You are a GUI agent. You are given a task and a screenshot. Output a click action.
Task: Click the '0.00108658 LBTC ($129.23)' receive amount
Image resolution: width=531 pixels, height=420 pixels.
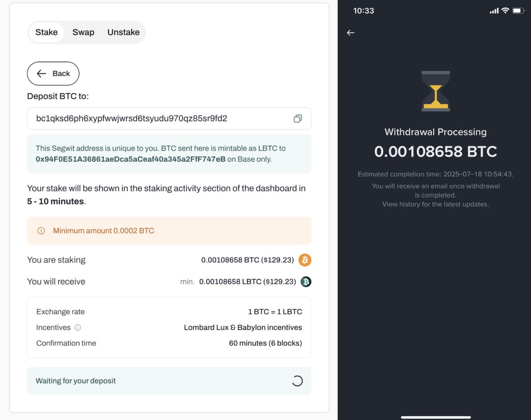click(x=247, y=282)
